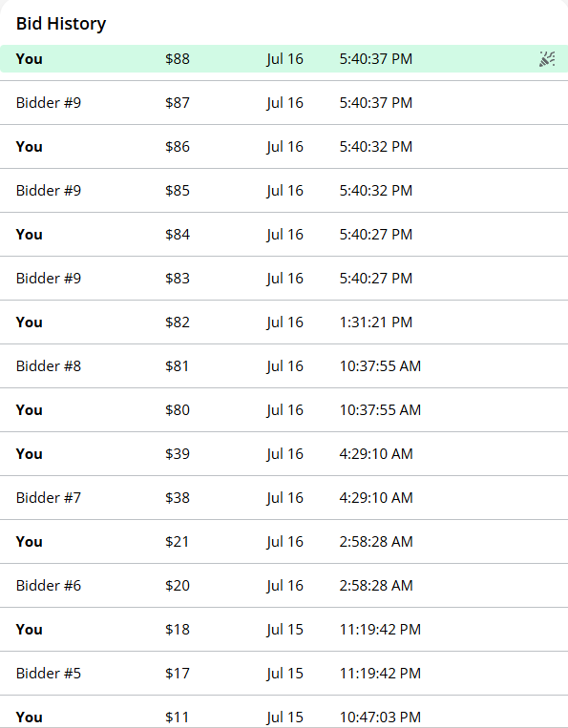Click the Bidder #5 $17 bid row
568x728 pixels.
(284, 674)
